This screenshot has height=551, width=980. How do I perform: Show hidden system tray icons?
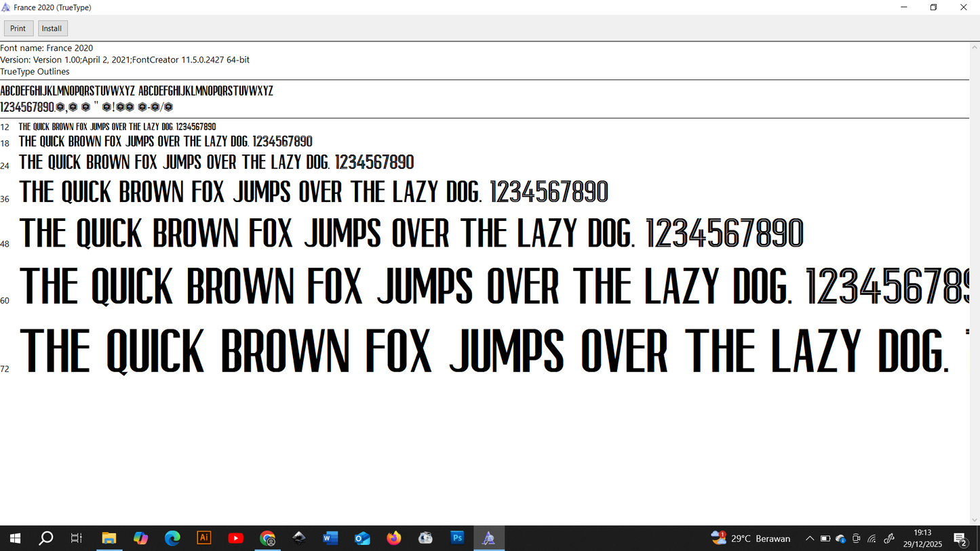tap(809, 539)
